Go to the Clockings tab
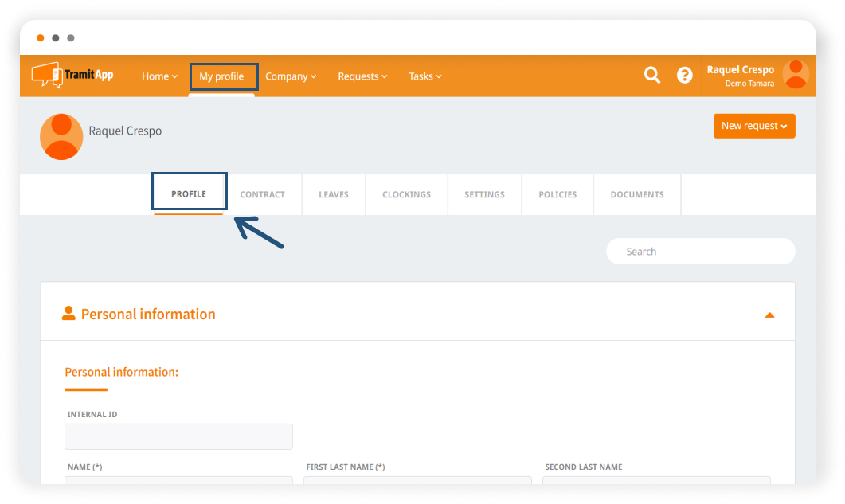Viewport: 845px width, 504px height. click(406, 194)
